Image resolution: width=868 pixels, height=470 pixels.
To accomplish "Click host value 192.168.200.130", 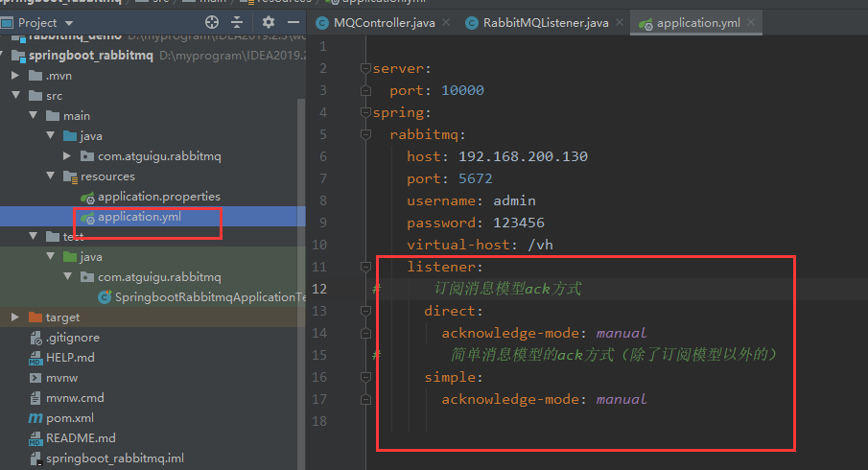I will pyautogui.click(x=523, y=156).
